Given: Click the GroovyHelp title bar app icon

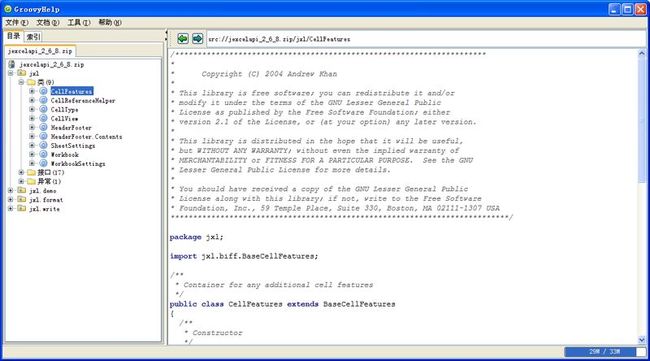Looking at the screenshot, I should point(7,9).
